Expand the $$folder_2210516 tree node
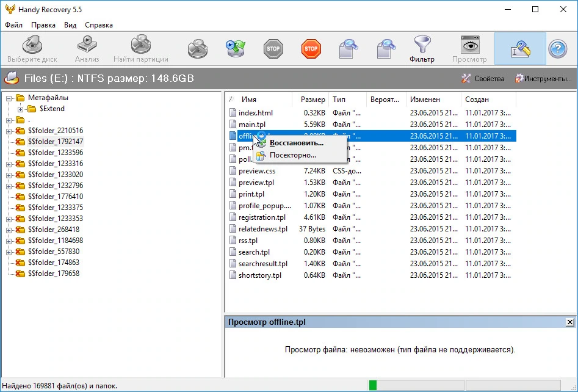 [9, 131]
